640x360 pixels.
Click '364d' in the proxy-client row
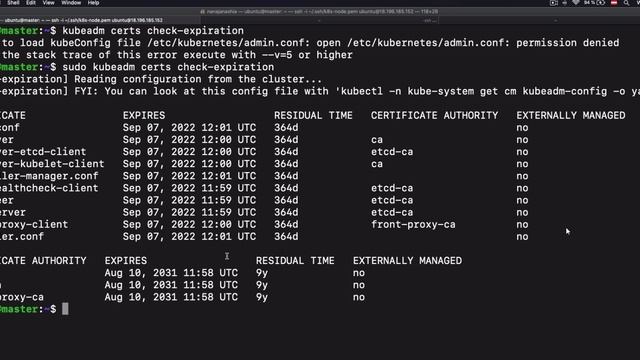[286, 224]
